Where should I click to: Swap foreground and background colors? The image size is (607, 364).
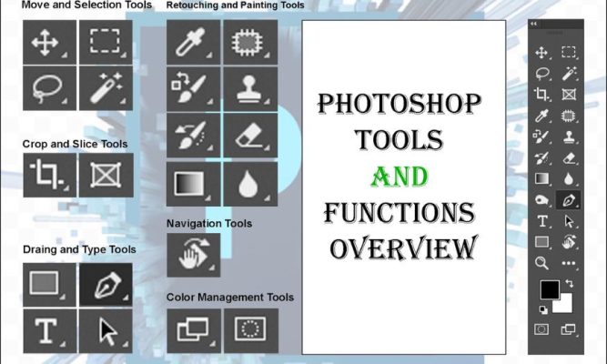coord(571,284)
